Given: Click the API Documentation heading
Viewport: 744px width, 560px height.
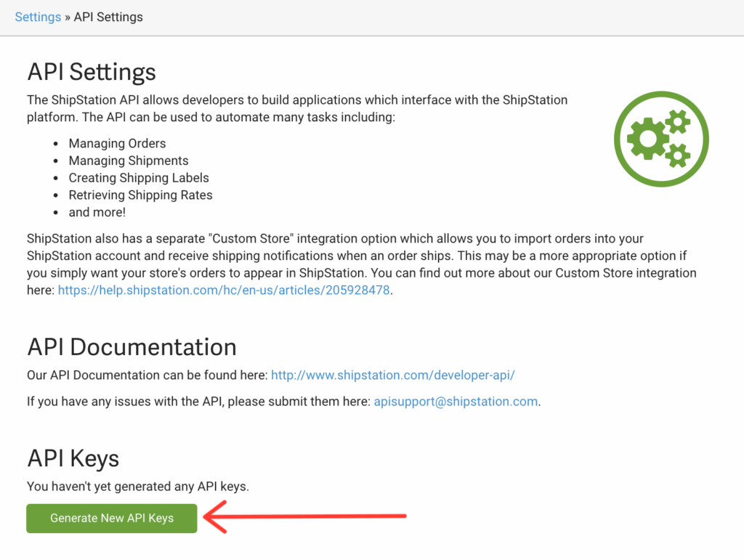Looking at the screenshot, I should click(x=132, y=347).
